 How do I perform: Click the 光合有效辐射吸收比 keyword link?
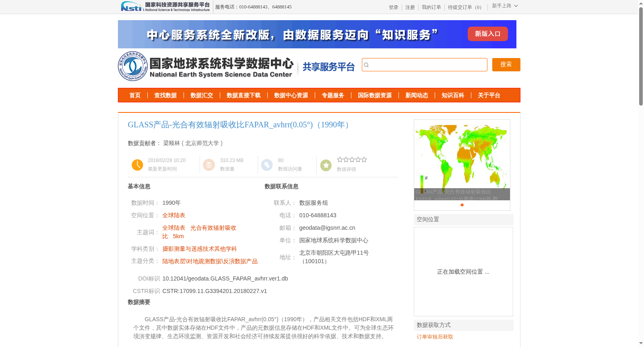pos(199,232)
